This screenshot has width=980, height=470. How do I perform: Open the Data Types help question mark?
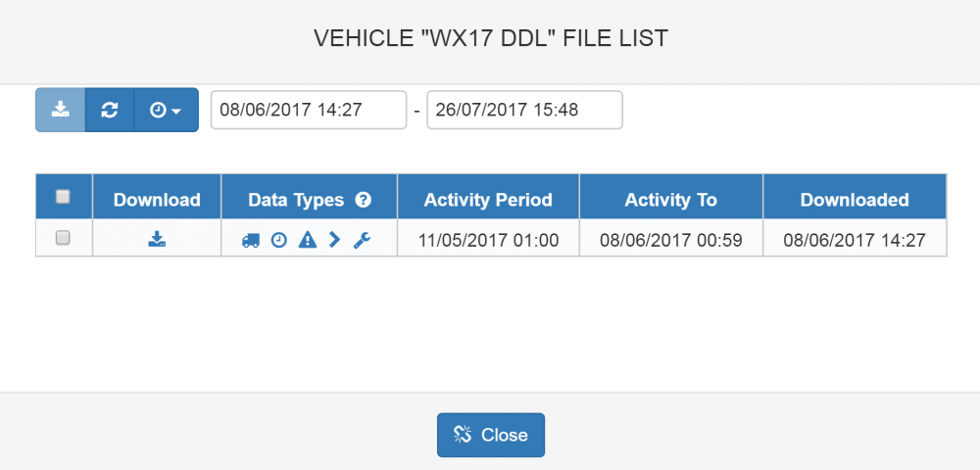(x=364, y=200)
